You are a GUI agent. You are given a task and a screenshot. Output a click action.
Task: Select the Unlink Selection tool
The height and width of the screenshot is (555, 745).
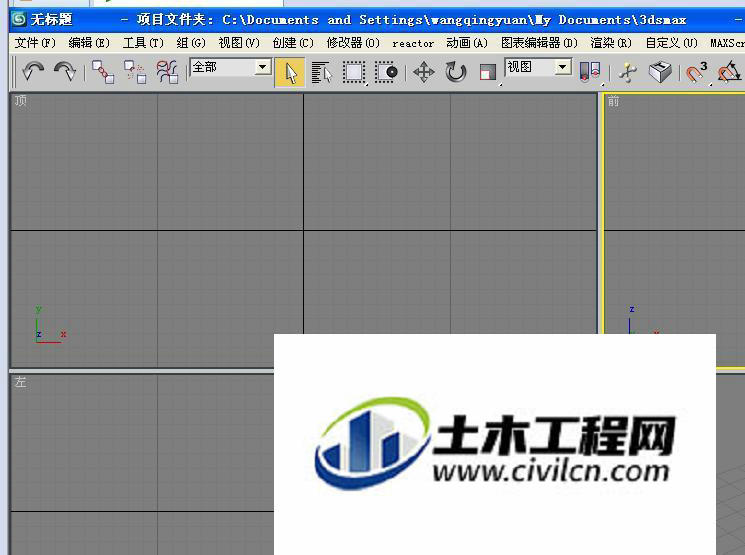click(135, 72)
